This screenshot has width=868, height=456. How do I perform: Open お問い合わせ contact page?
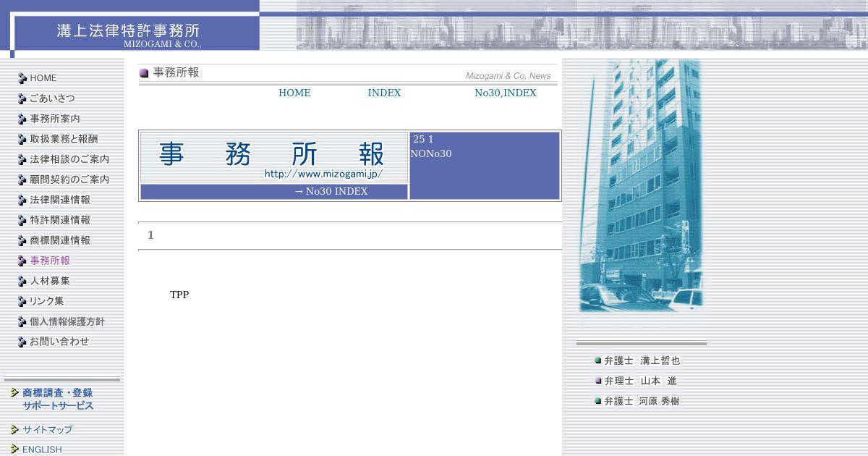[x=59, y=342]
